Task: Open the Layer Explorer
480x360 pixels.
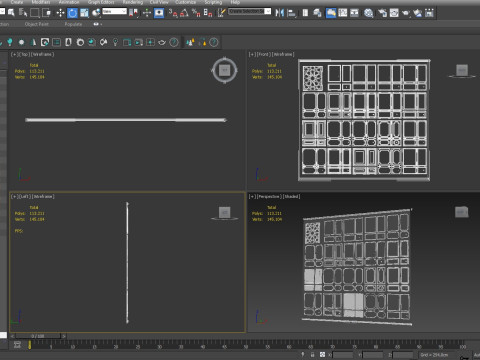Action: point(317,13)
